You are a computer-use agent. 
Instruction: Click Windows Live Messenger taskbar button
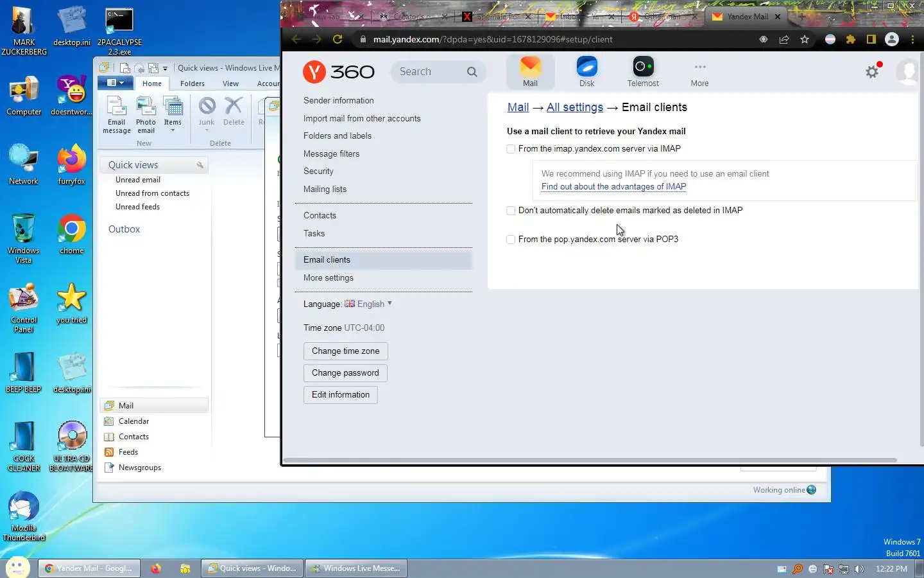pyautogui.click(x=356, y=568)
